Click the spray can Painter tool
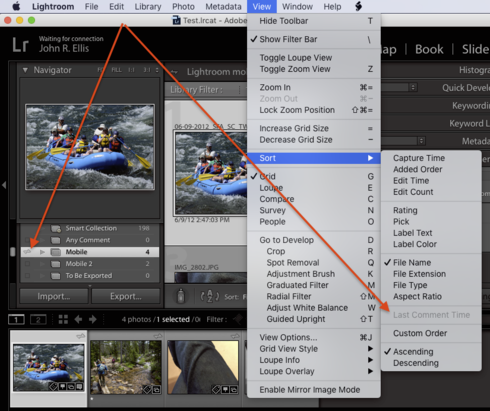 click(x=181, y=296)
